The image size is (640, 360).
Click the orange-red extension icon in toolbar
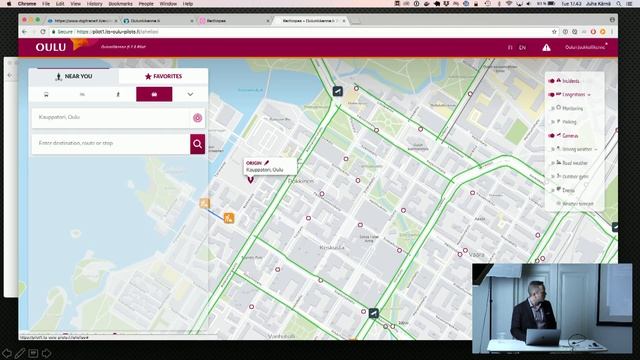(593, 32)
